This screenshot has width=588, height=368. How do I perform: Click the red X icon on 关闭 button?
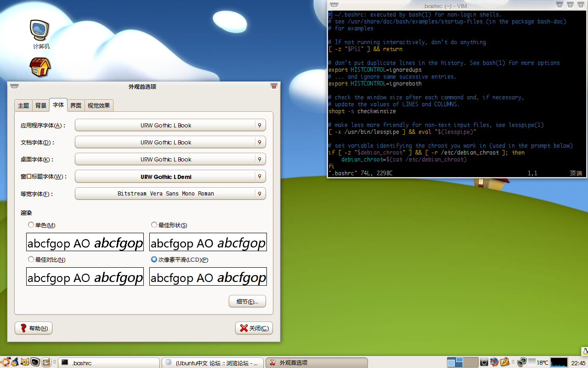pos(244,328)
